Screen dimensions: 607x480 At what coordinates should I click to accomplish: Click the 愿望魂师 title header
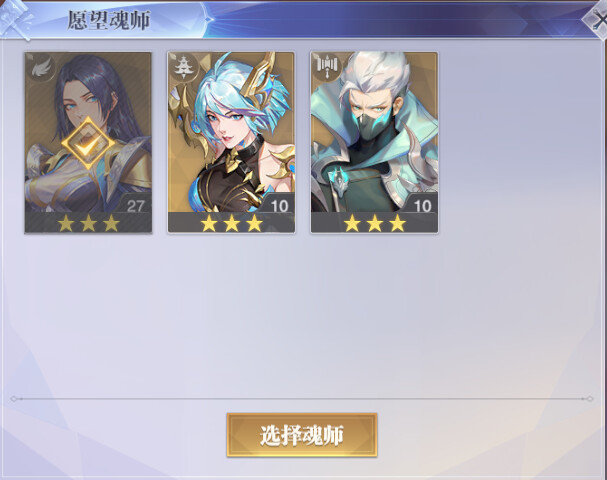coord(109,20)
